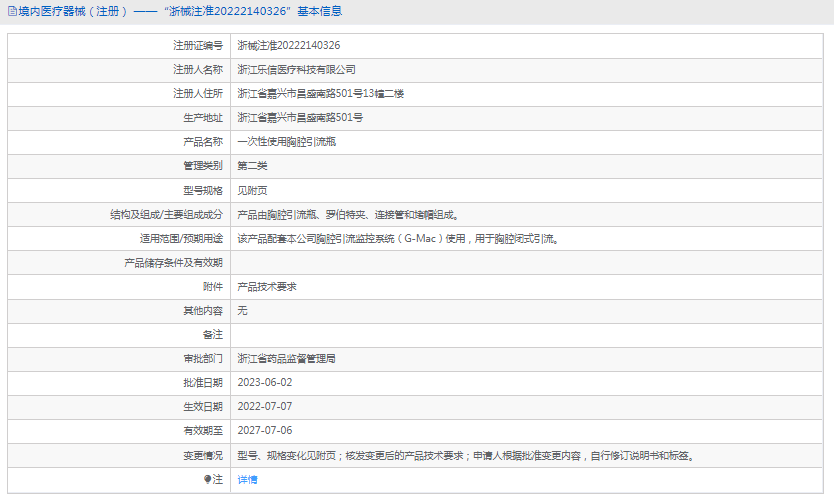The height and width of the screenshot is (502, 834).
Task: Click product name 一次性使用胸腔引流瓶
Action: tap(287, 142)
